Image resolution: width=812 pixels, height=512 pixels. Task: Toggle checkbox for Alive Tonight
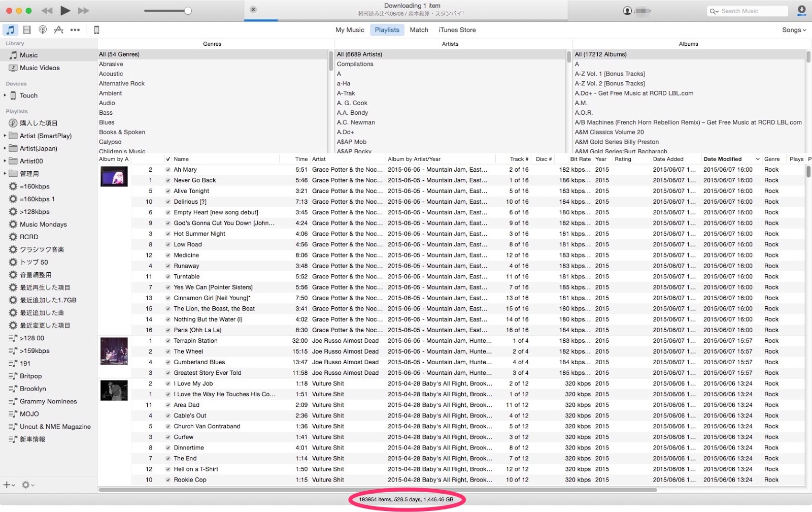tap(168, 191)
